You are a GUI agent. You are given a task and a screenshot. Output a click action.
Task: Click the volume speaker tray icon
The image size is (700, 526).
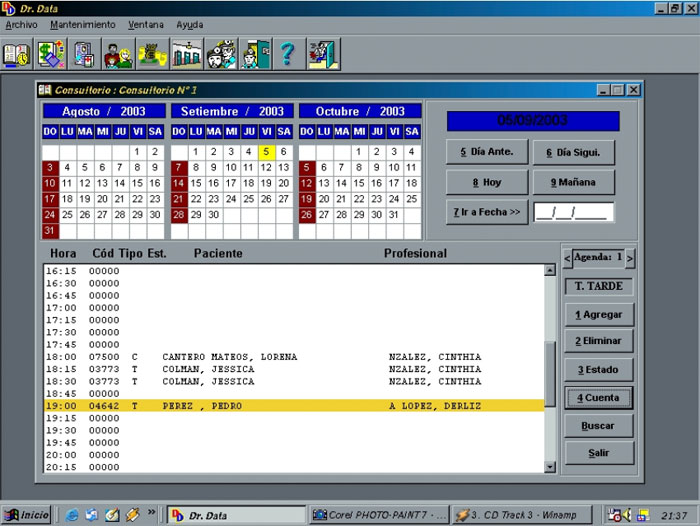627,515
